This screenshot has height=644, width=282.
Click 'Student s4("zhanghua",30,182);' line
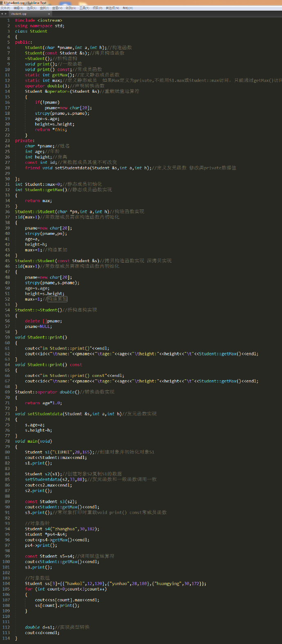pyautogui.click(x=62, y=529)
